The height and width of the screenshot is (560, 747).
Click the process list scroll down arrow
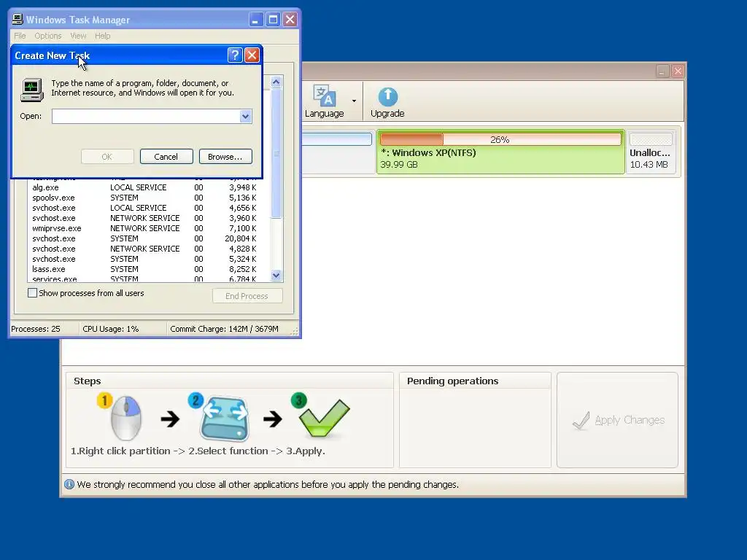(x=276, y=275)
